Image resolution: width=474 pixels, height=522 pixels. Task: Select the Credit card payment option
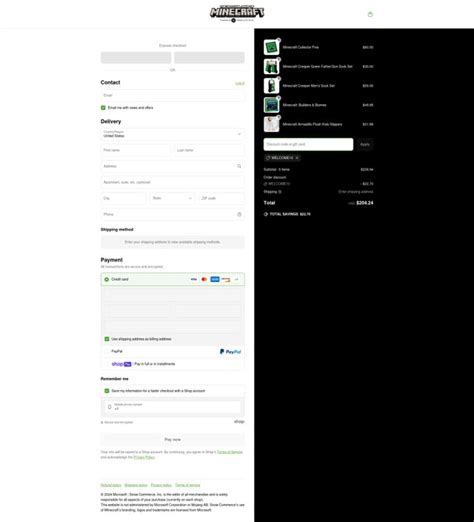(x=107, y=279)
